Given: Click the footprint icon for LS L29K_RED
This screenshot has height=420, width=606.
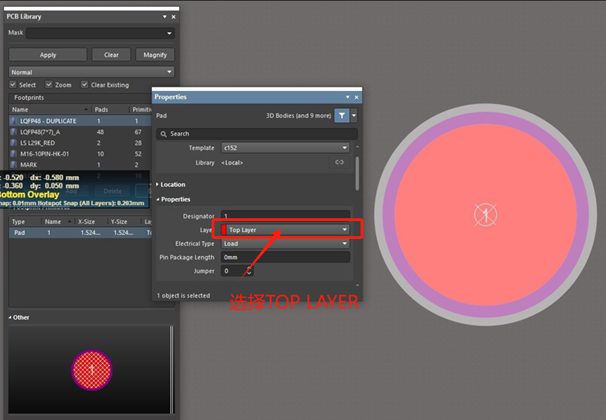Looking at the screenshot, I should pos(14,142).
